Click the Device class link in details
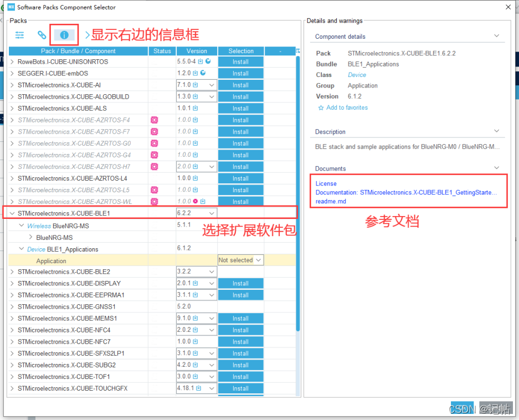519x420 pixels. pyautogui.click(x=357, y=75)
